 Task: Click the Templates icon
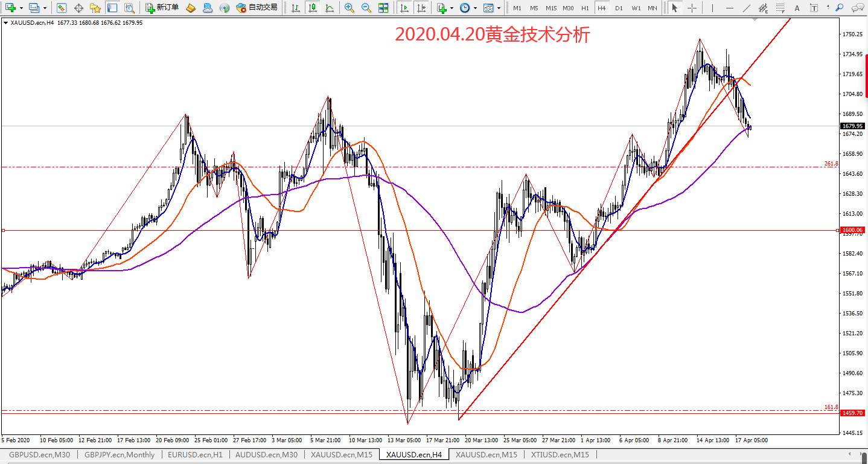coord(488,8)
